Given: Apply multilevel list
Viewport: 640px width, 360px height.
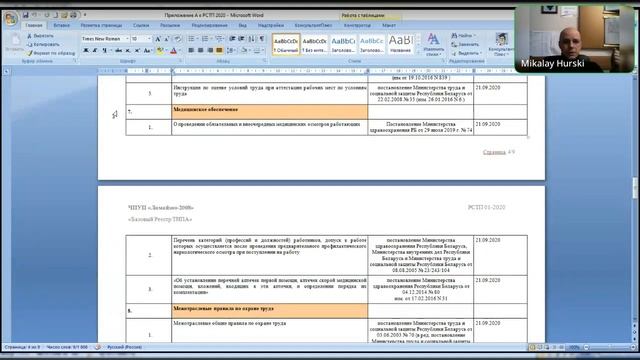Looking at the screenshot, I should (219, 39).
